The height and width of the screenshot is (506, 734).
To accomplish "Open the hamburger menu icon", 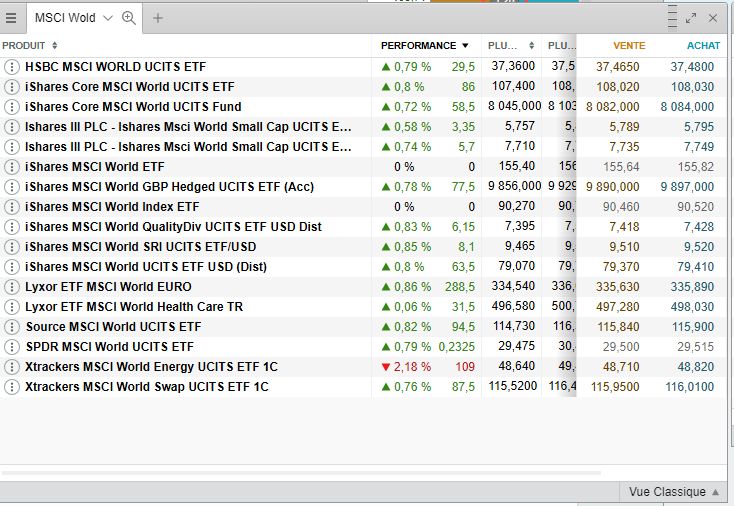I will point(11,18).
